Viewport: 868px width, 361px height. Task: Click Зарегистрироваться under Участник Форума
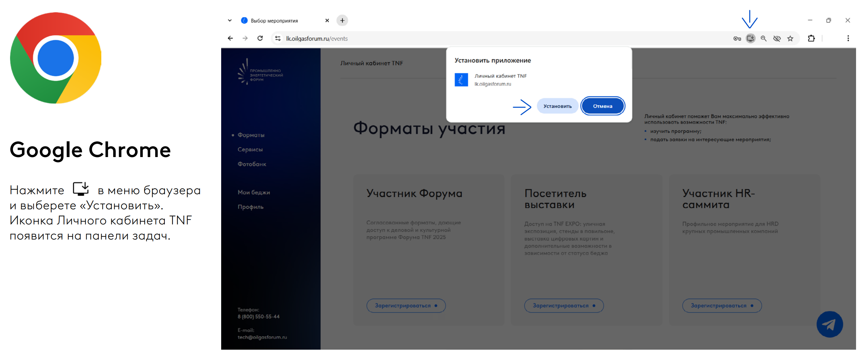[406, 305]
